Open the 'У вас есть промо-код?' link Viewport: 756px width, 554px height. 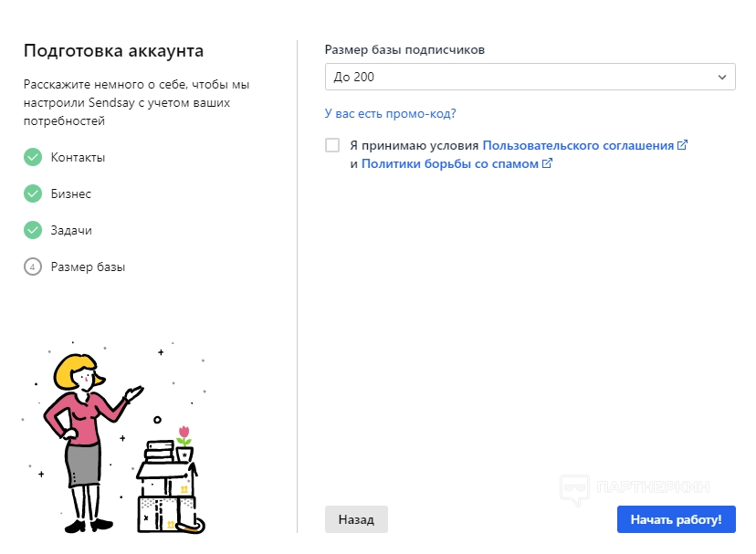coord(390,114)
